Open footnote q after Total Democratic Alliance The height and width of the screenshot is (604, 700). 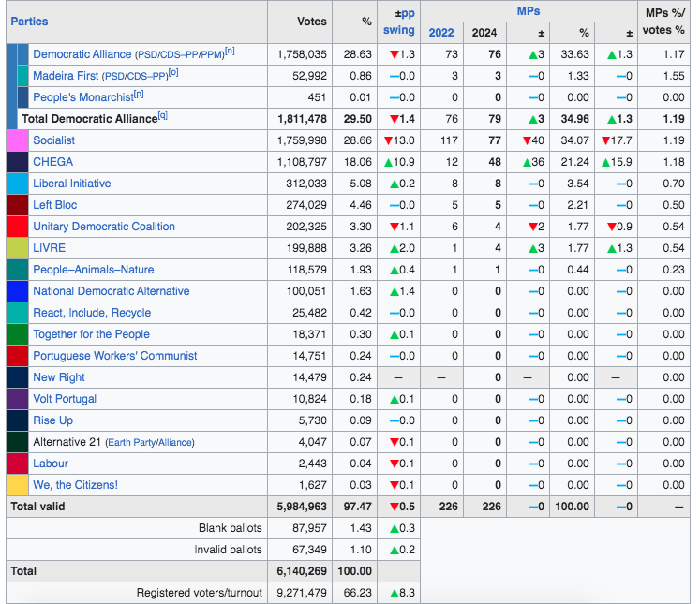pyautogui.click(x=162, y=116)
